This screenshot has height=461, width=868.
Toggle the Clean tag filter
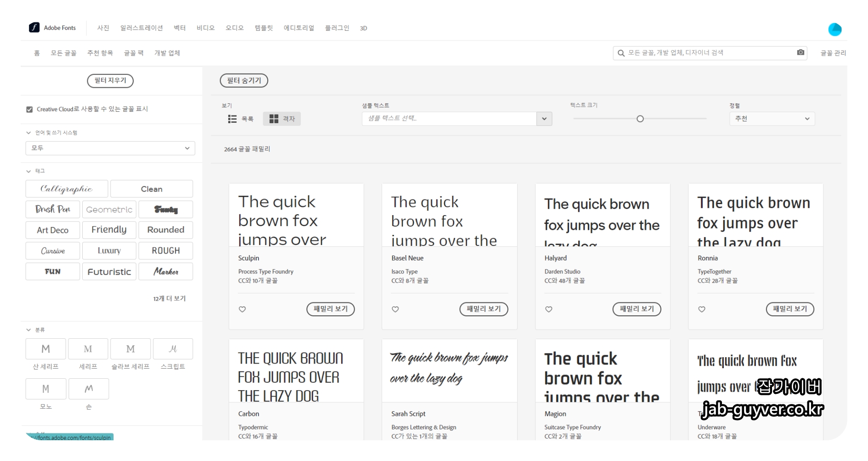click(152, 189)
